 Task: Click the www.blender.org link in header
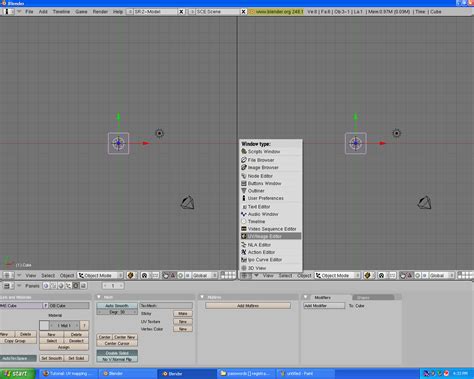pos(276,12)
